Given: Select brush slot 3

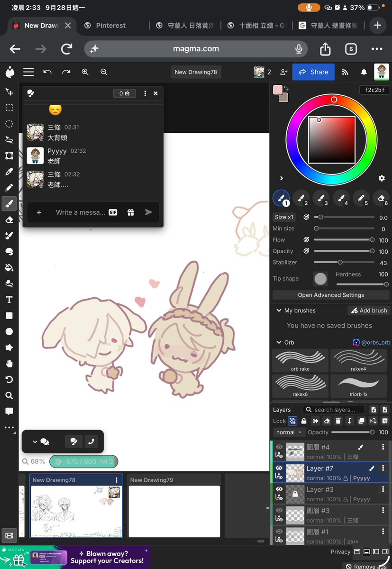Looking at the screenshot, I should click(x=321, y=198).
